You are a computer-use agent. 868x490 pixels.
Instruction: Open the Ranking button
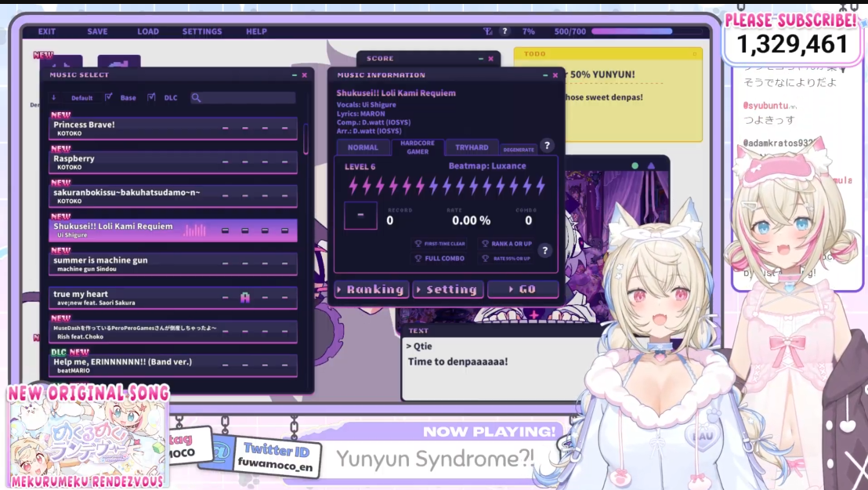coord(371,289)
